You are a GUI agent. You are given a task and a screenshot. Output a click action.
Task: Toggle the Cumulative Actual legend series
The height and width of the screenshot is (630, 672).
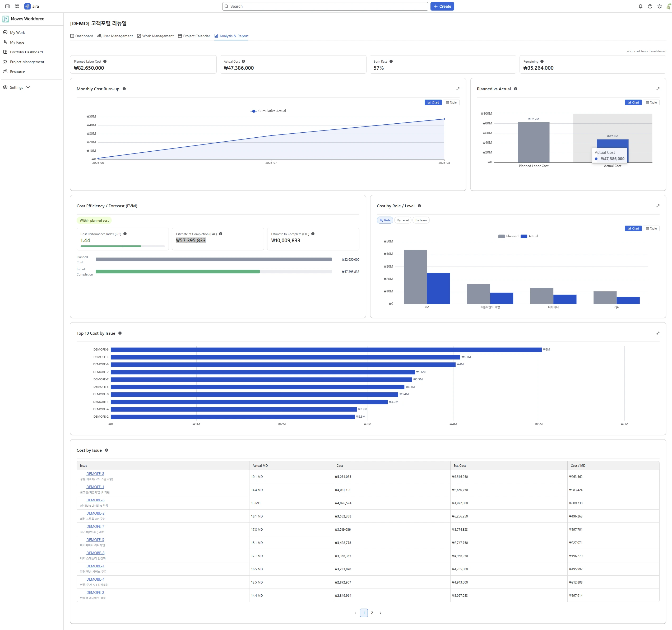tap(268, 111)
